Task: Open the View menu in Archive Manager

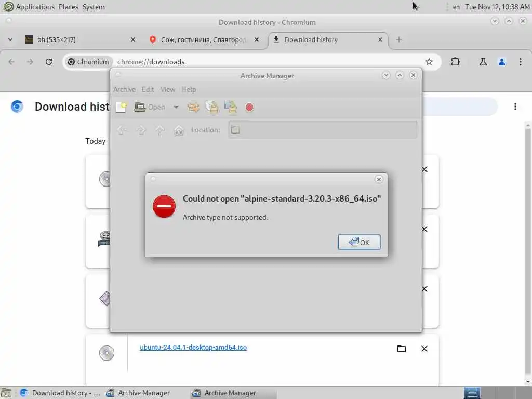Action: point(168,89)
